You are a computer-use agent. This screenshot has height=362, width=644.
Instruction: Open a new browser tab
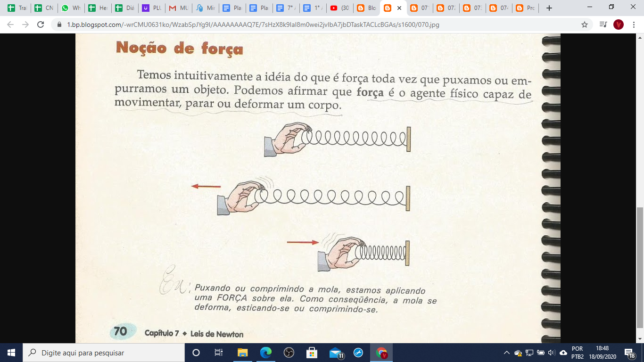(x=549, y=8)
